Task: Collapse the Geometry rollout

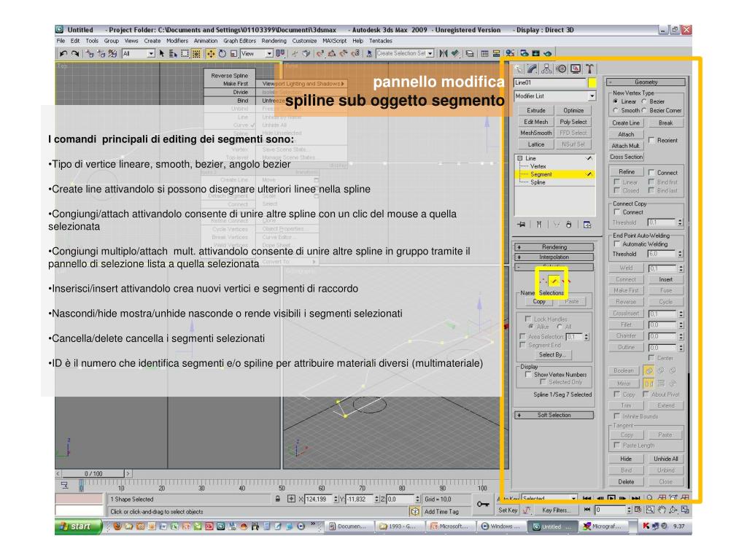Action: (x=646, y=82)
